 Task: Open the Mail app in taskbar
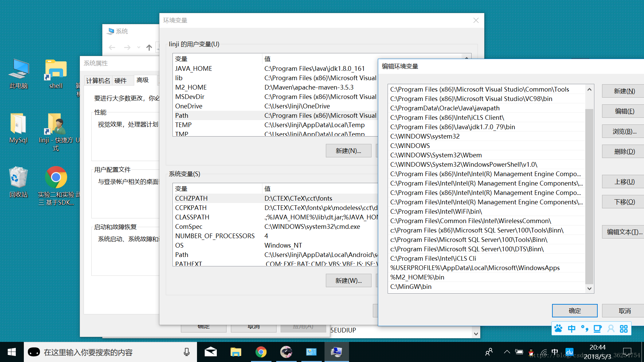[210, 352]
